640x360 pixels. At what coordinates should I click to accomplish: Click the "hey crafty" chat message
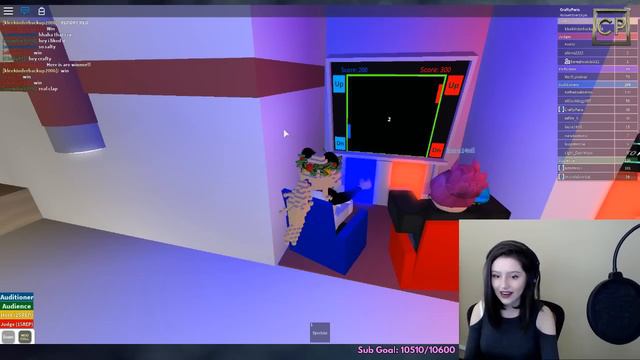point(40,58)
